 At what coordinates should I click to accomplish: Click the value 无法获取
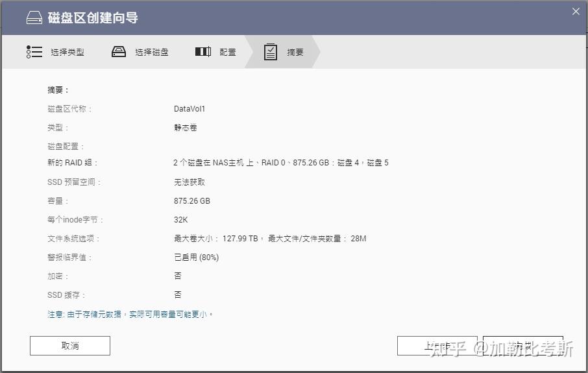(190, 182)
